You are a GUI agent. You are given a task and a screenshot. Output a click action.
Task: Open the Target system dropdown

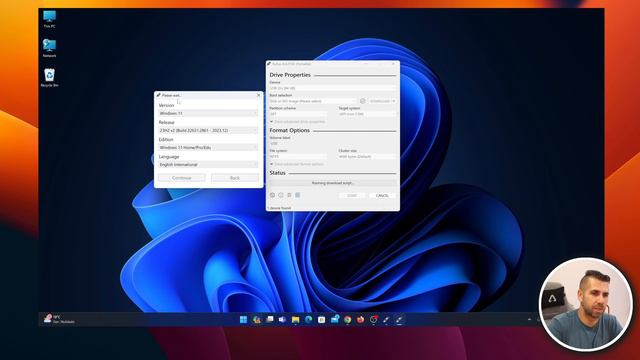coord(367,114)
